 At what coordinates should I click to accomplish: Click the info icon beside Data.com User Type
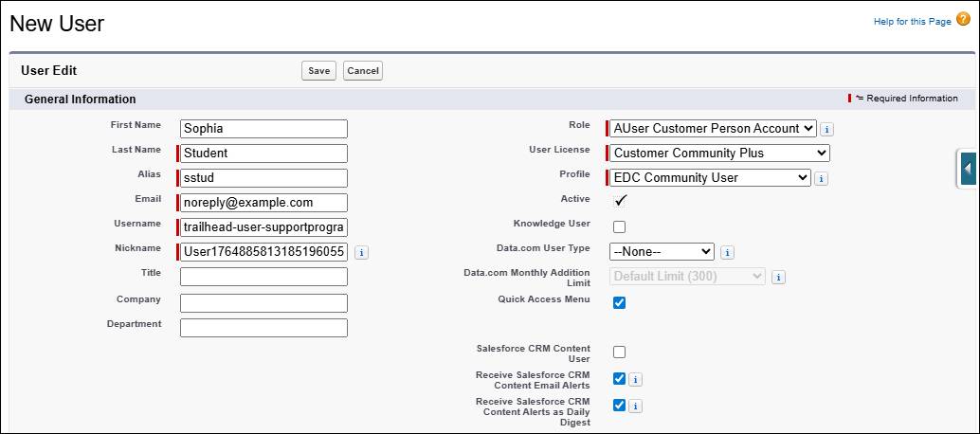pos(727,252)
